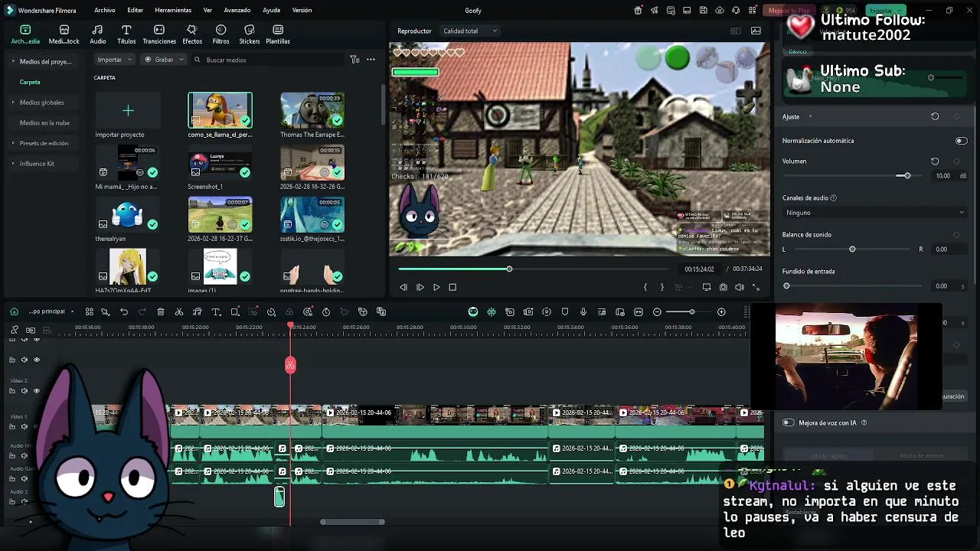Click the snapshot camera icon in player
The image size is (980, 551).
(724, 287)
